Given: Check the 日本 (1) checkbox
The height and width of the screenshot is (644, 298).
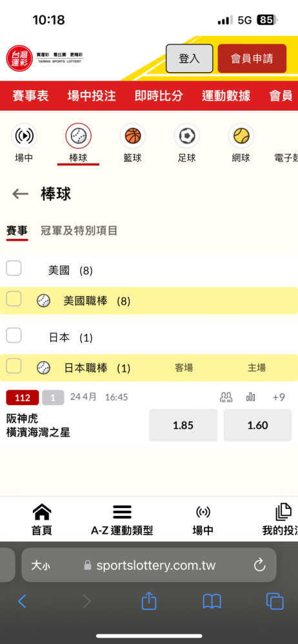Looking at the screenshot, I should (x=14, y=336).
